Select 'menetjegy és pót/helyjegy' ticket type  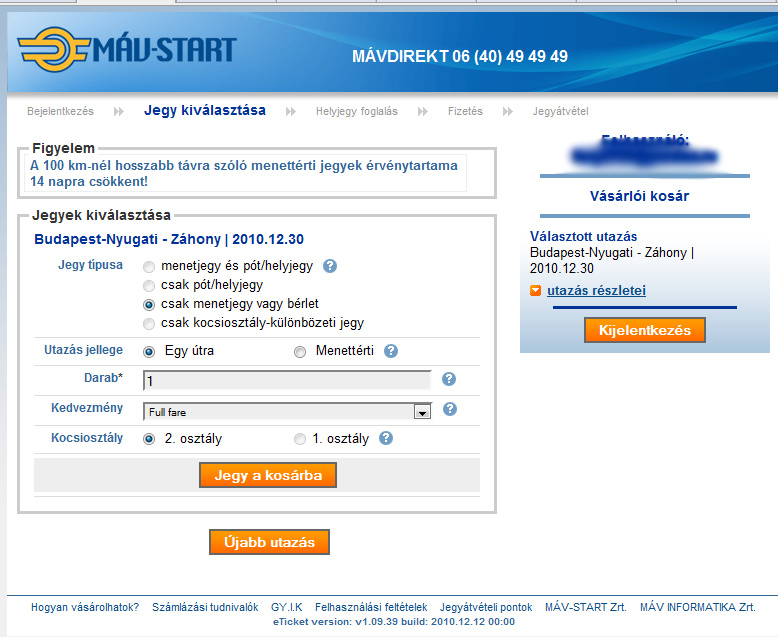tap(149, 267)
